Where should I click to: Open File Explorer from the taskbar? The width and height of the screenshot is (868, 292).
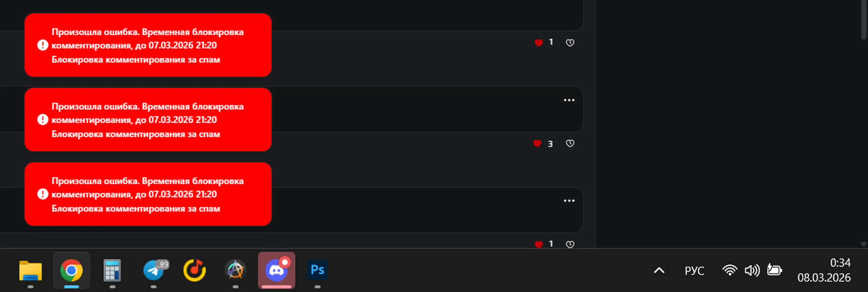[30, 270]
